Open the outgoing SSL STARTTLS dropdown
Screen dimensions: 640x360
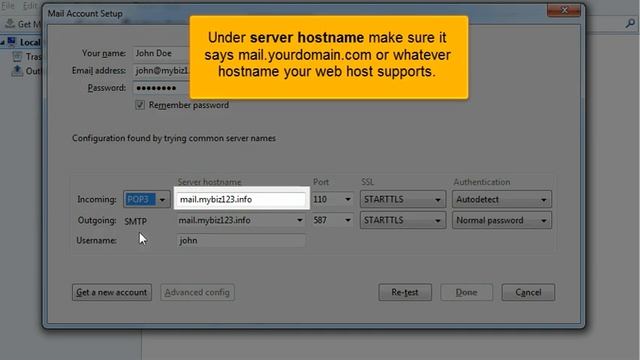[402, 220]
